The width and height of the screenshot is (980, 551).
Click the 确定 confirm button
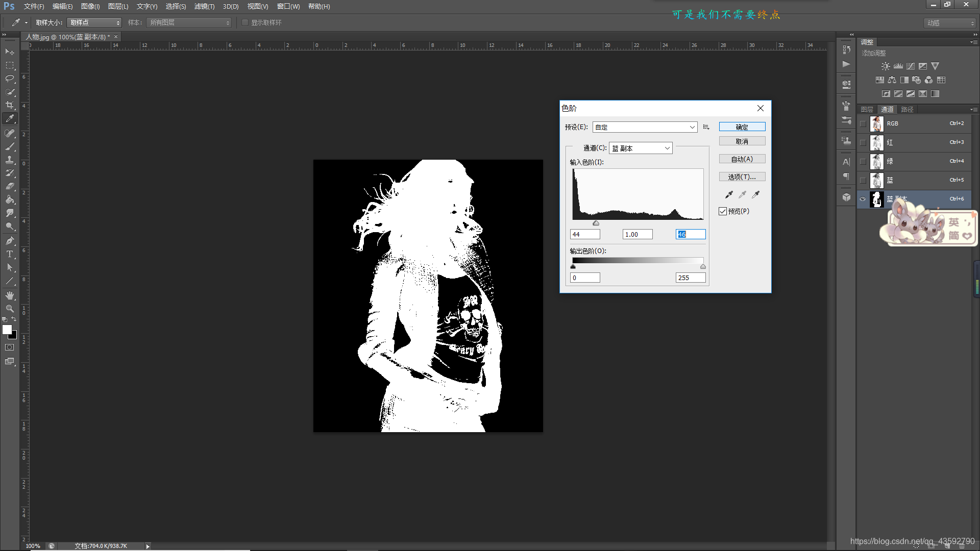coord(742,127)
